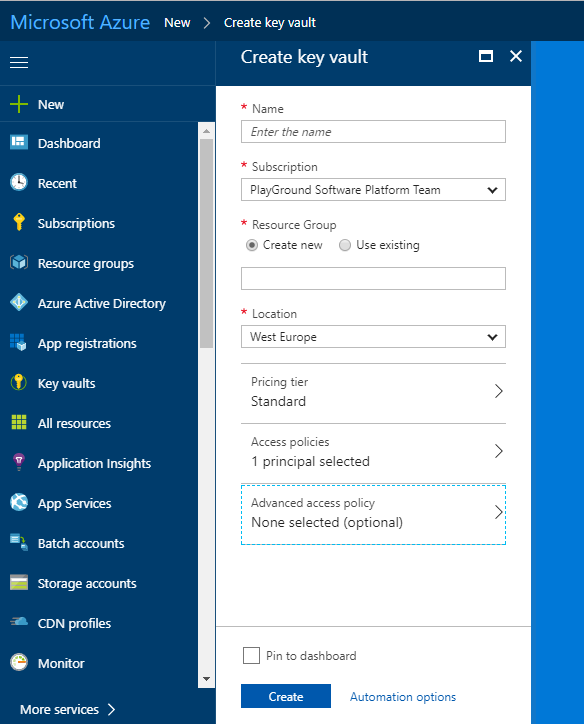Click the Create key vault breadcrumb
Image resolution: width=584 pixels, height=724 pixels.
coord(270,23)
